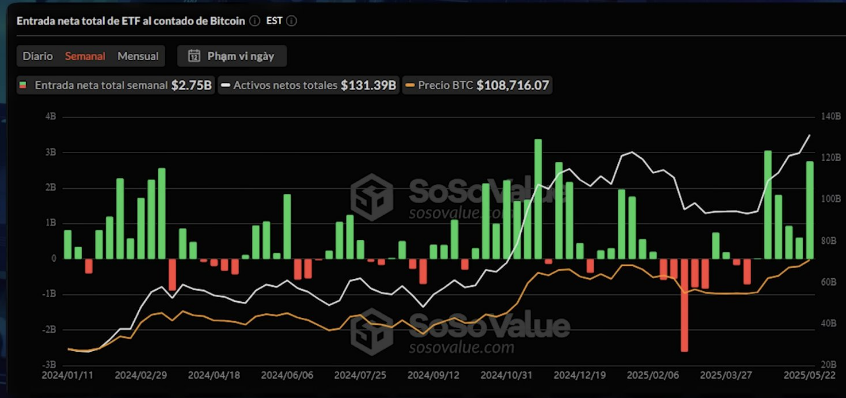The width and height of the screenshot is (846, 398).
Task: Click the large red bar reaching below -2B
Action: coord(684,305)
